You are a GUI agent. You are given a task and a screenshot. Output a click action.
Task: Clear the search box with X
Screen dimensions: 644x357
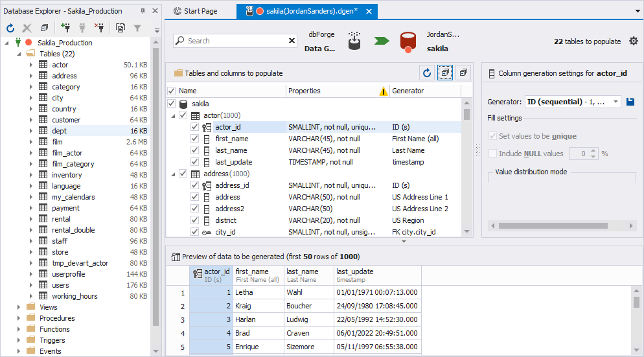[x=292, y=41]
